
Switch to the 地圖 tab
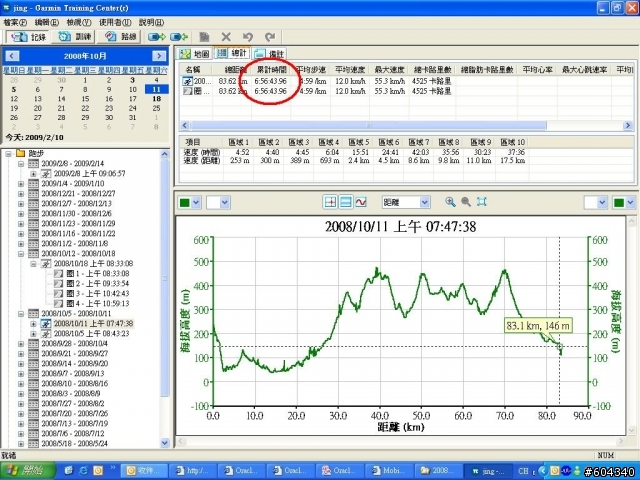[x=195, y=53]
